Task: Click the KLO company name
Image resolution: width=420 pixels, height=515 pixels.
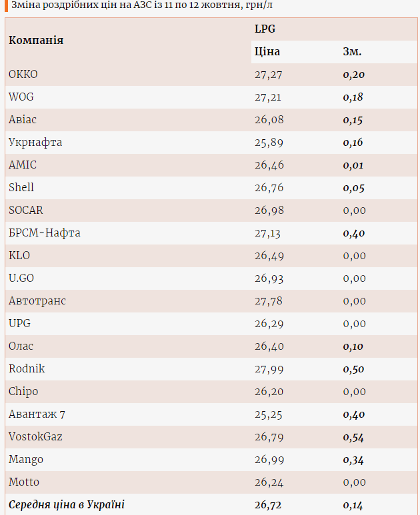Action: pos(19,256)
